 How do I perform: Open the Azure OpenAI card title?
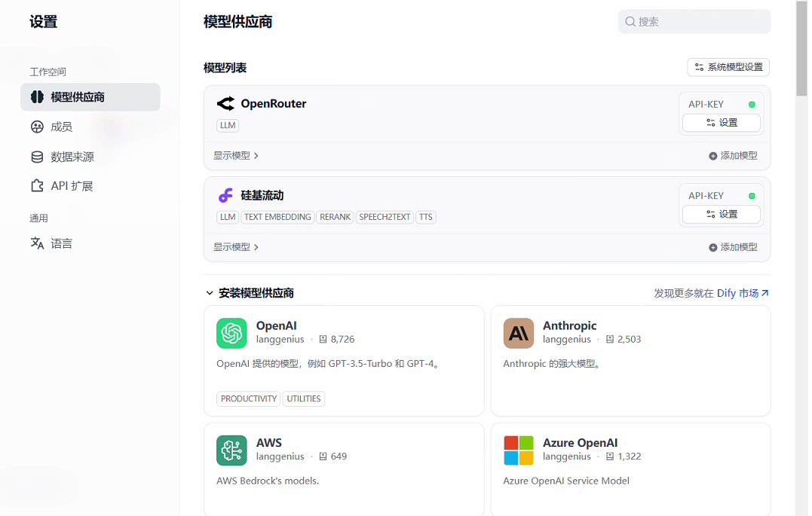point(580,442)
